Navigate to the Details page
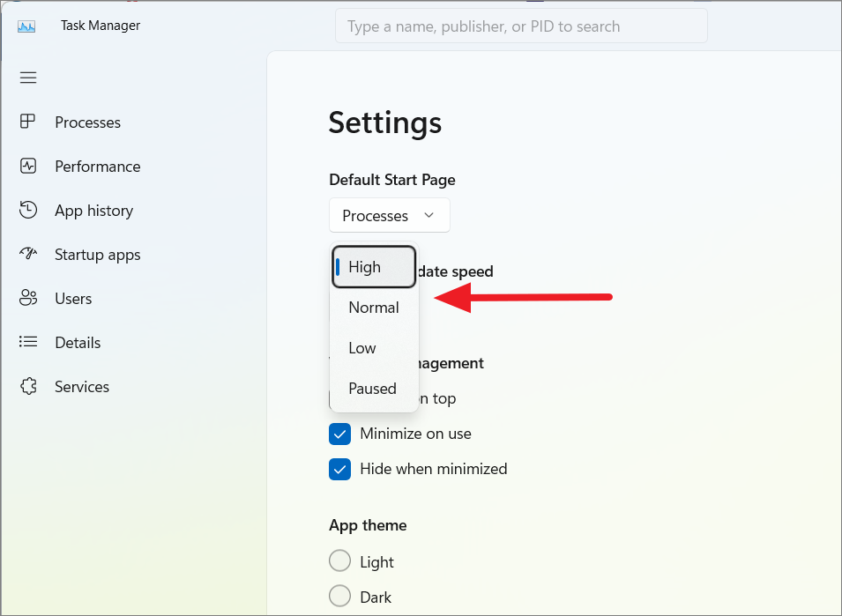This screenshot has height=616, width=842. pos(78,342)
